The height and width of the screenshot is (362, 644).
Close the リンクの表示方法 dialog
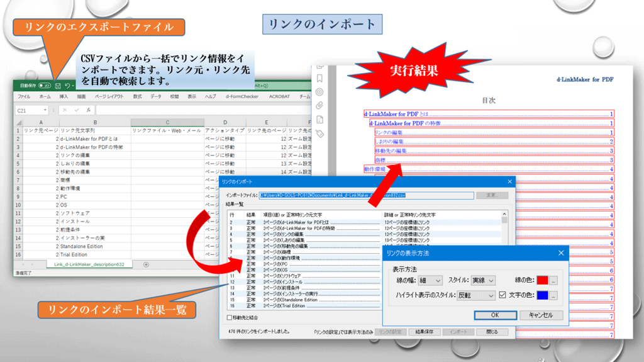tap(560, 252)
